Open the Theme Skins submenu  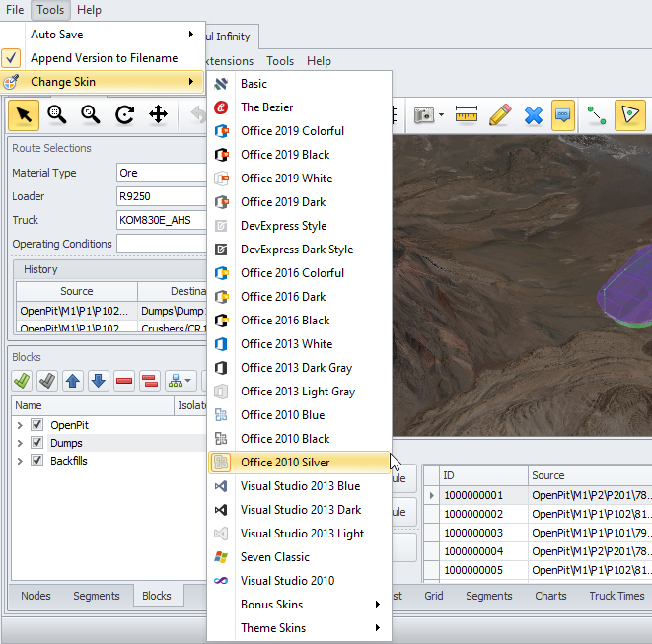300,628
